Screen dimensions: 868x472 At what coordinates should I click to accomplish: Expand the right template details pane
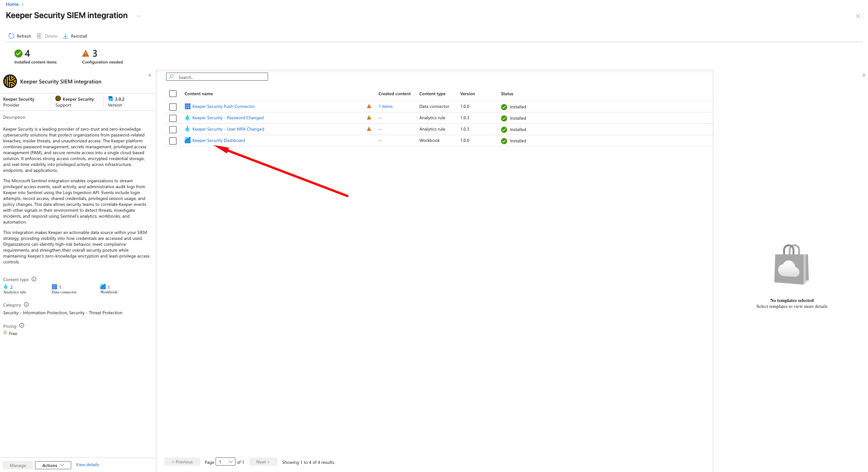863,75
